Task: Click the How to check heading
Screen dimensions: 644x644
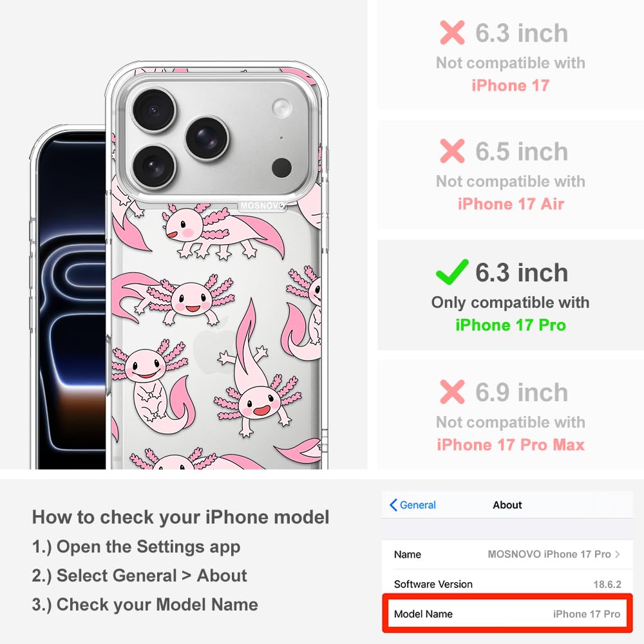Action: pyautogui.click(x=181, y=516)
